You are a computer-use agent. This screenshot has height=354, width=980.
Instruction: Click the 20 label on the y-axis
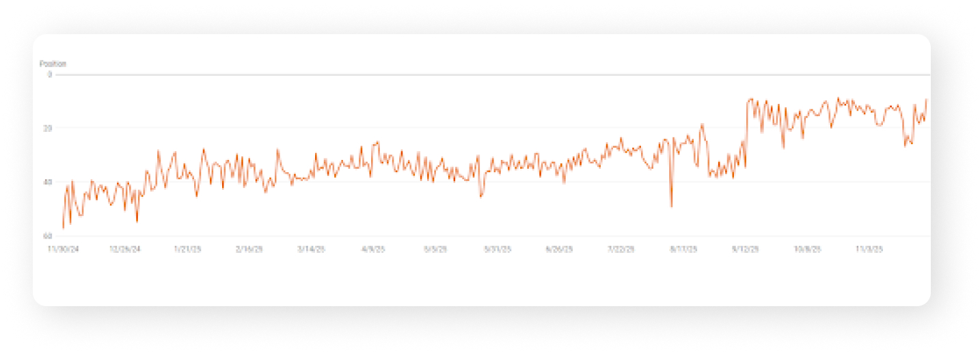point(49,128)
